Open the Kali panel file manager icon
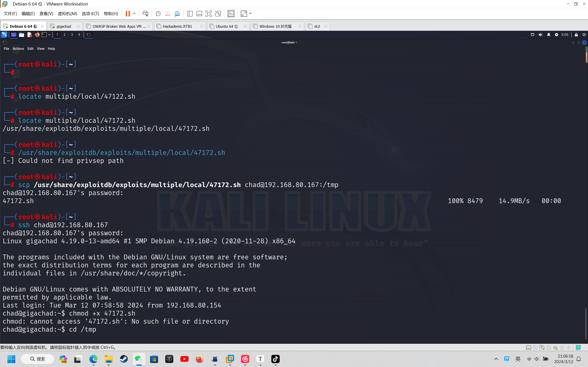 coord(22,35)
